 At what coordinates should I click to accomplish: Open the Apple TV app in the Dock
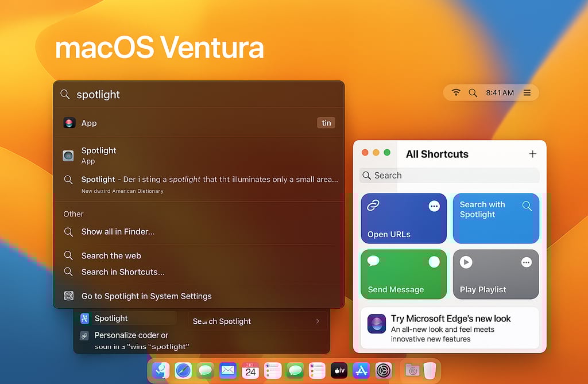339,370
